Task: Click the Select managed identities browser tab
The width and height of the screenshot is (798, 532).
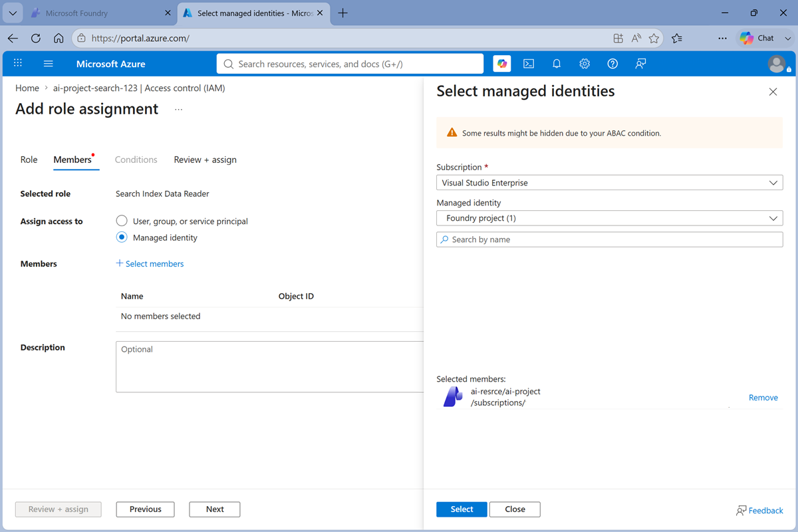Action: pyautogui.click(x=254, y=13)
